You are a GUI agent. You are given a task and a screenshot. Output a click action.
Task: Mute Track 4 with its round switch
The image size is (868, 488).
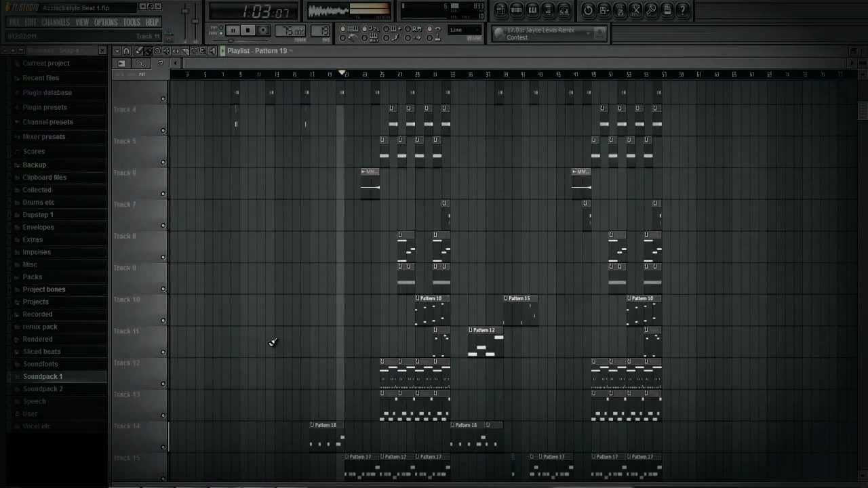click(163, 131)
